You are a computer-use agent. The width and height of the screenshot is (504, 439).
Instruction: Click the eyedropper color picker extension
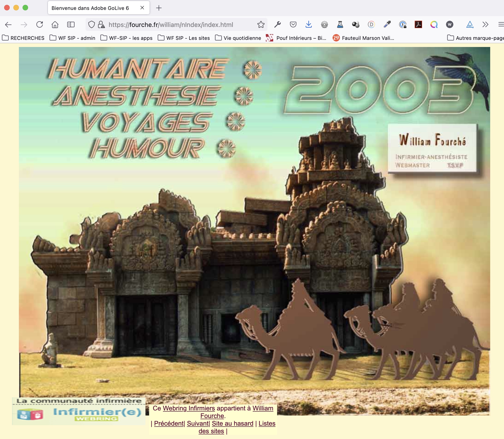(387, 24)
